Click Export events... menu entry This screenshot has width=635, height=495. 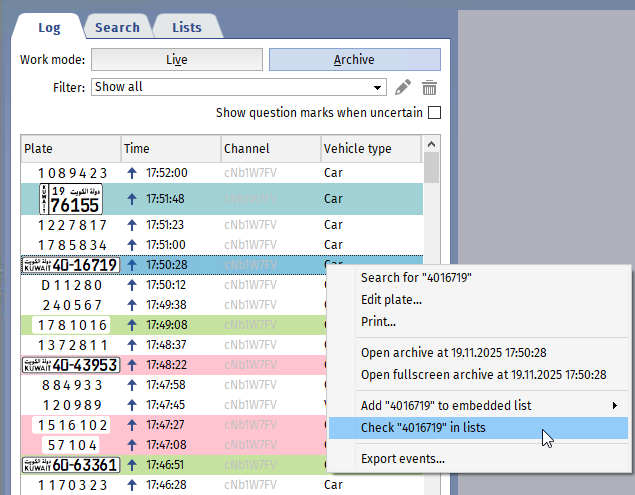[403, 459]
